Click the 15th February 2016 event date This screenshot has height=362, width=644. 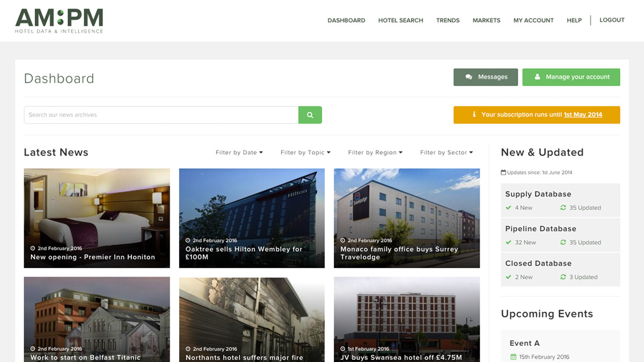coord(544,357)
